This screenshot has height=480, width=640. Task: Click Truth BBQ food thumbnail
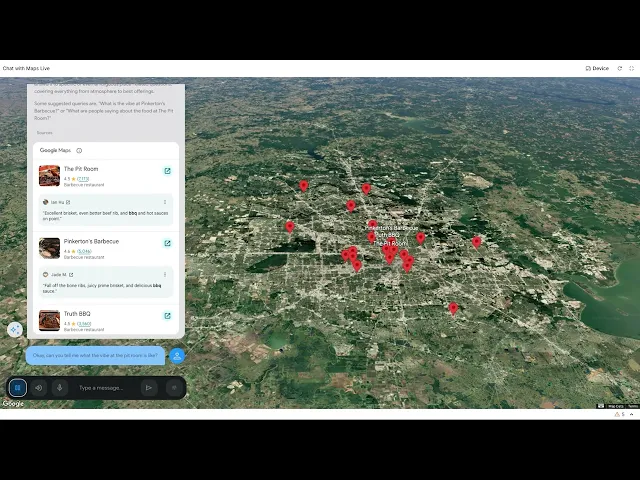pos(49,320)
